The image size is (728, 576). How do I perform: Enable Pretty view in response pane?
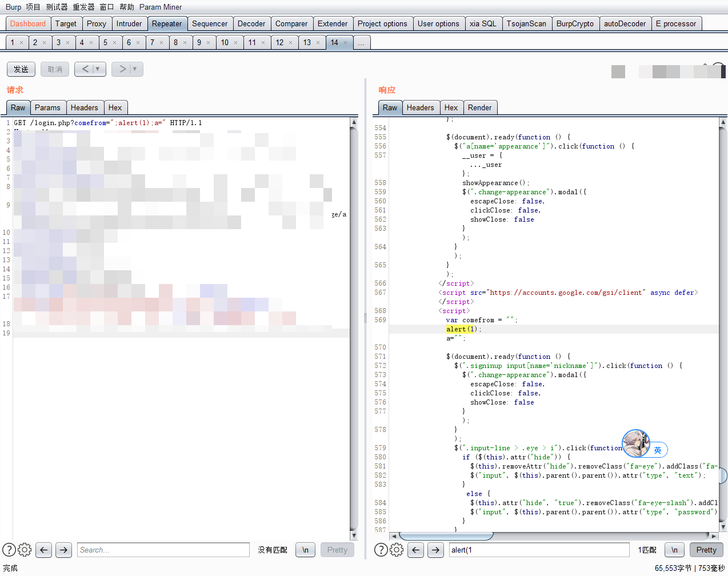[x=706, y=550]
